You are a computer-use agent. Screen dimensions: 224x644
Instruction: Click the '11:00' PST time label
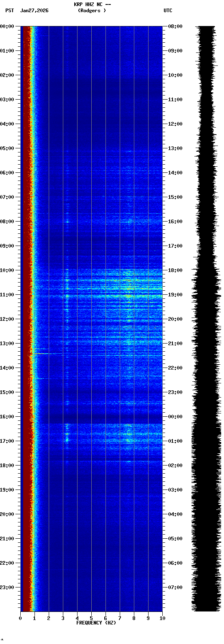(x=7, y=295)
